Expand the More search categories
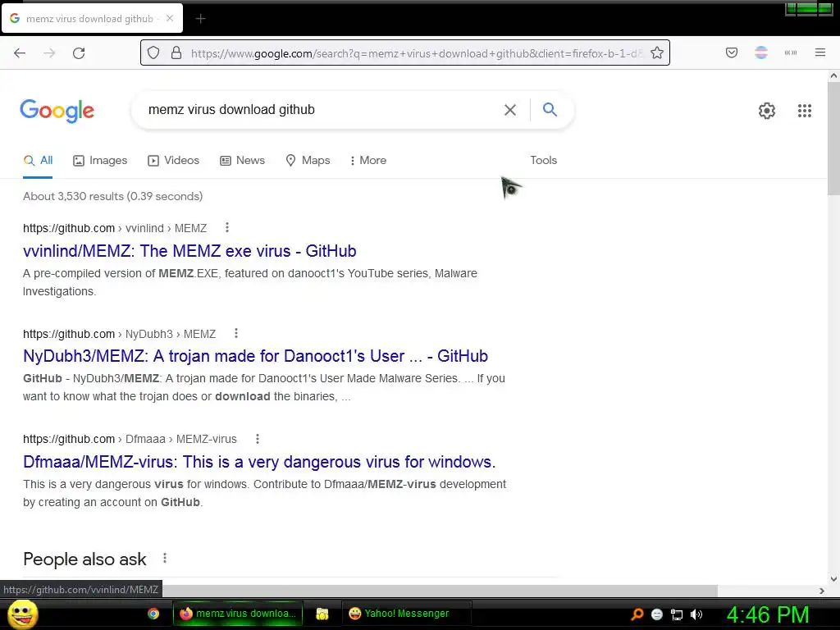The image size is (840, 630). [368, 160]
